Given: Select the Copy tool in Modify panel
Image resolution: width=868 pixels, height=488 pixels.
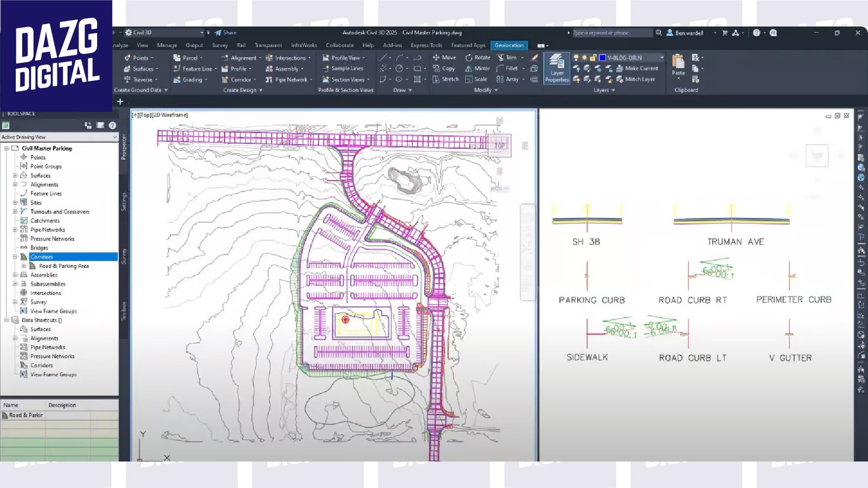Looking at the screenshot, I should click(x=443, y=68).
